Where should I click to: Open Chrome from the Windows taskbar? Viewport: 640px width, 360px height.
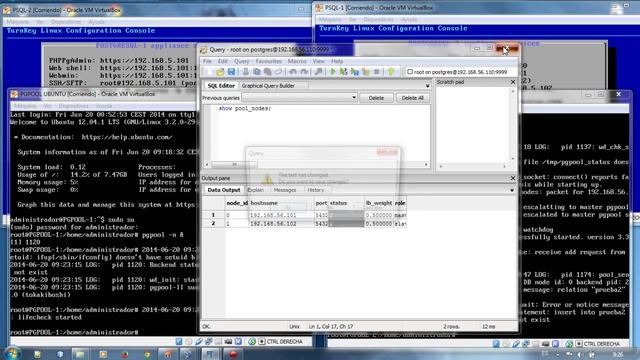pos(147,354)
